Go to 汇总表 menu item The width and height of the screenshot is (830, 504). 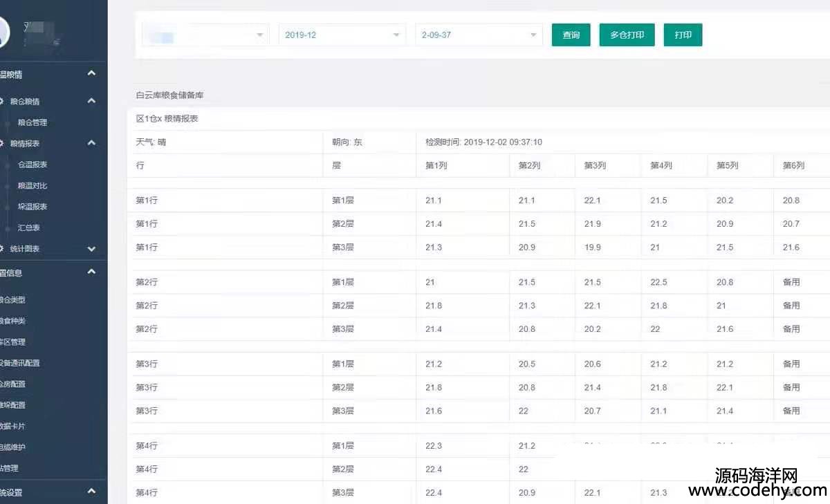tap(29, 227)
